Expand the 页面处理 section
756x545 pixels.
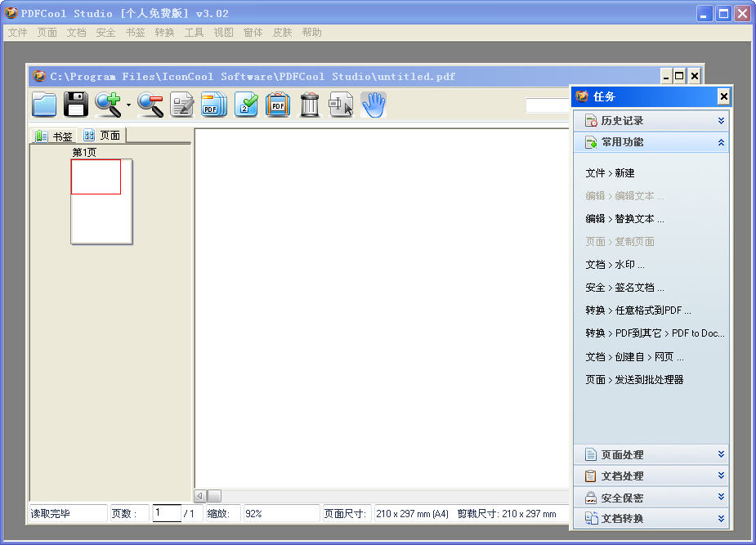tap(651, 454)
